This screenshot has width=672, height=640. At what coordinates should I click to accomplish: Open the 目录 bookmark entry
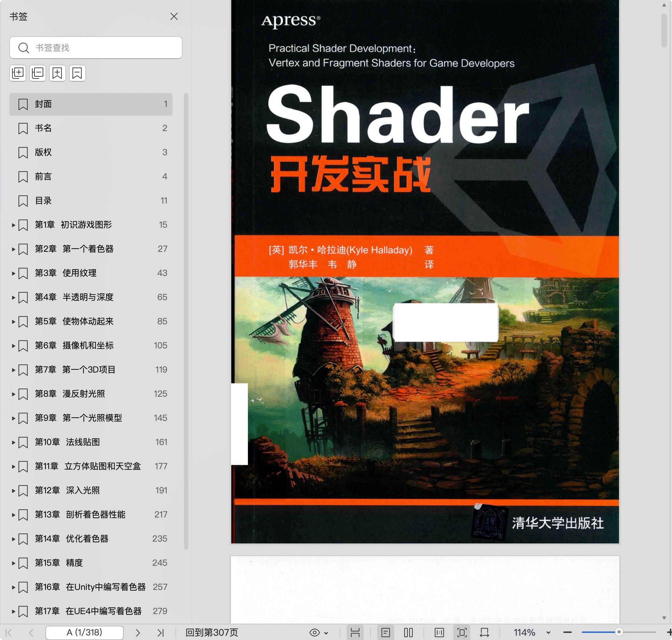pyautogui.click(x=43, y=201)
